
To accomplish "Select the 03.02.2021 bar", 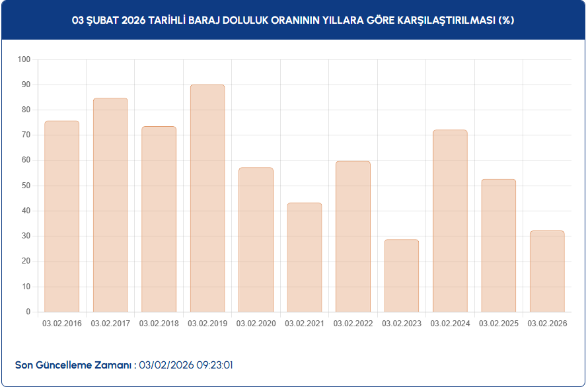I will point(305,258).
